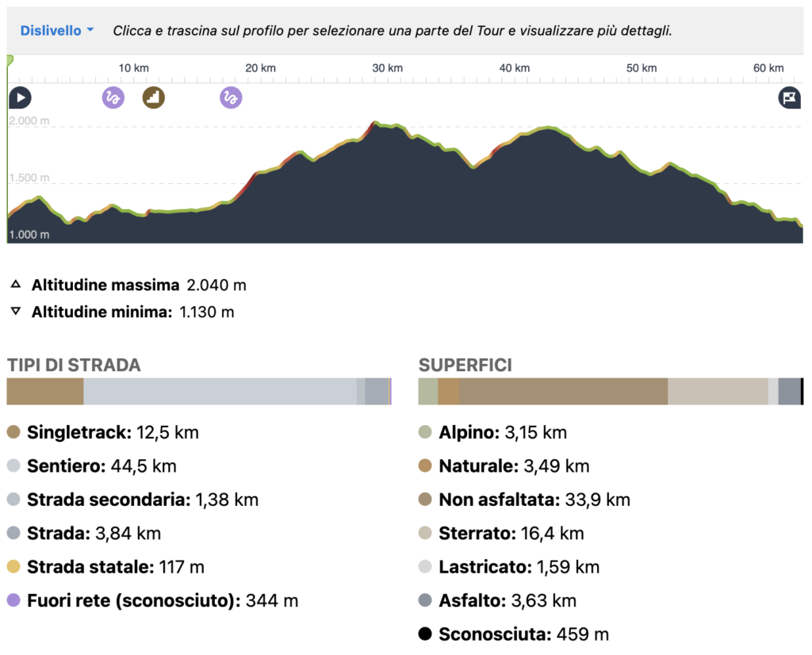This screenshot has height=655, width=812.
Task: Click 'Strada: 3,84 km' text
Action: (x=94, y=534)
